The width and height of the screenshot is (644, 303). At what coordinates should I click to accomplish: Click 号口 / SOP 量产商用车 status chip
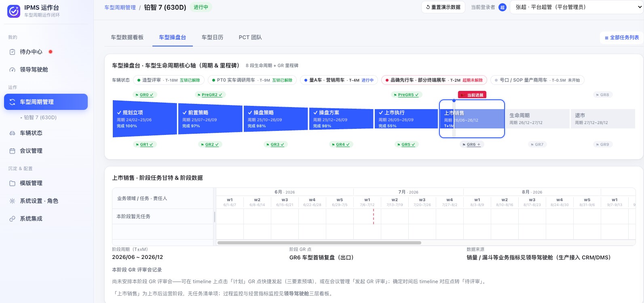(537, 80)
